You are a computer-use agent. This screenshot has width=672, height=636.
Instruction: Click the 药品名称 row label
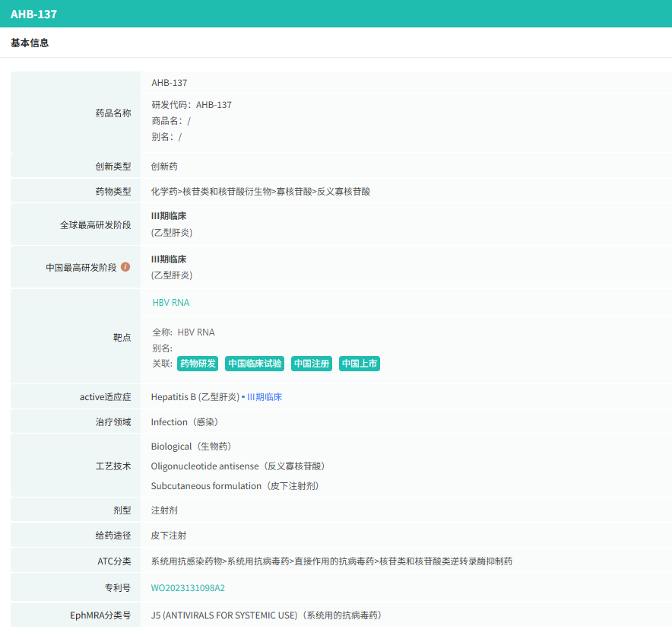(113, 113)
